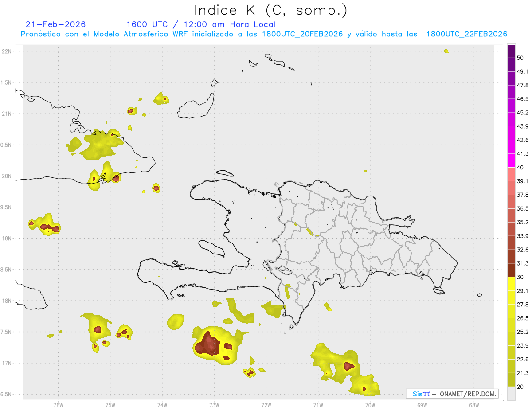Click the '22.6' colour scale value
This screenshot has height=411, width=532.
pos(523,360)
